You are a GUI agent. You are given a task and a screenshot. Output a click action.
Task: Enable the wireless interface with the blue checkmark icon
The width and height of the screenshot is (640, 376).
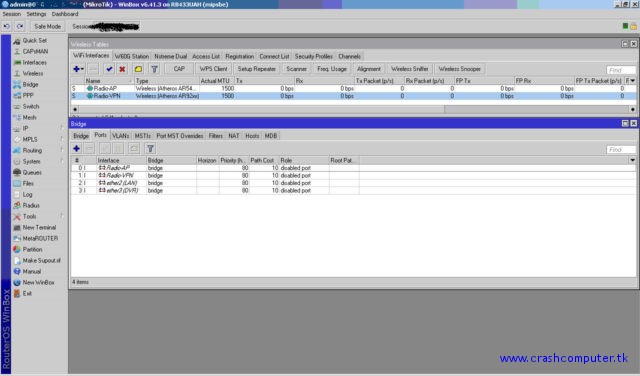coord(109,69)
